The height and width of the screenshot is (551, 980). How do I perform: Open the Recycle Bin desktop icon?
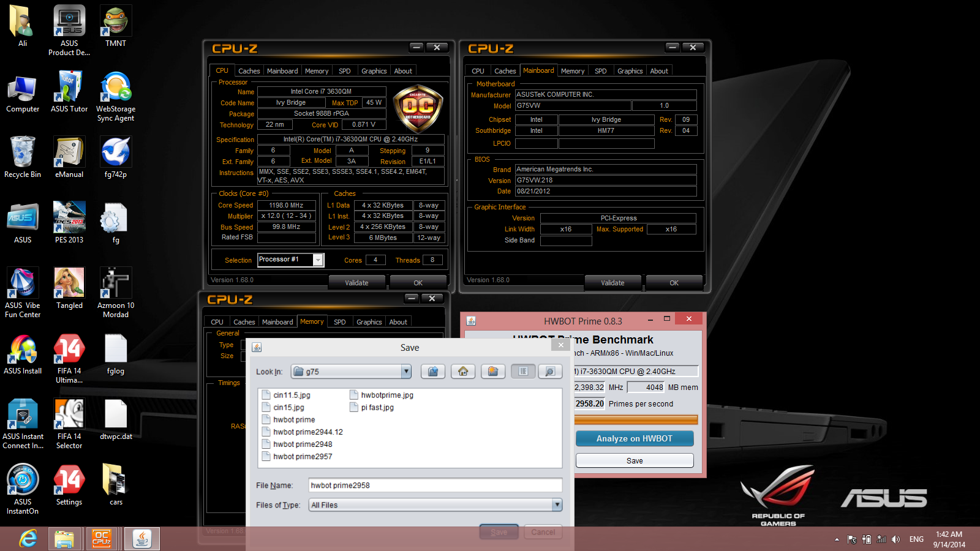[23, 157]
